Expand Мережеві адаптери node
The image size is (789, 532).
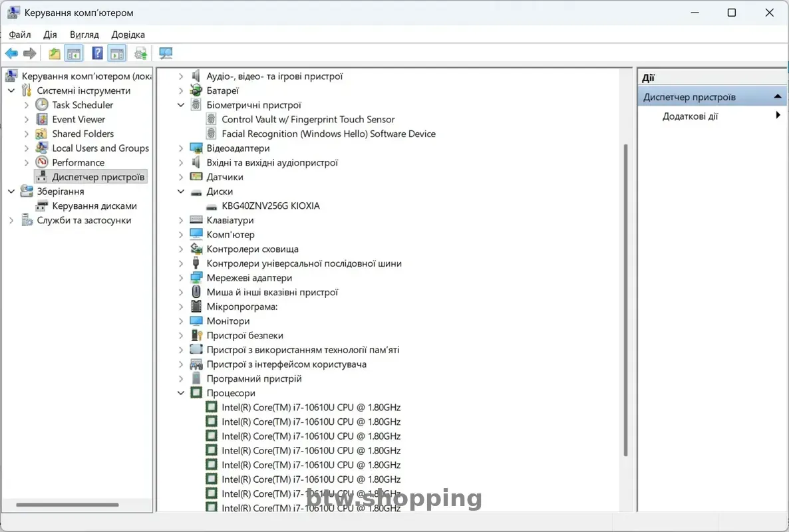click(181, 278)
